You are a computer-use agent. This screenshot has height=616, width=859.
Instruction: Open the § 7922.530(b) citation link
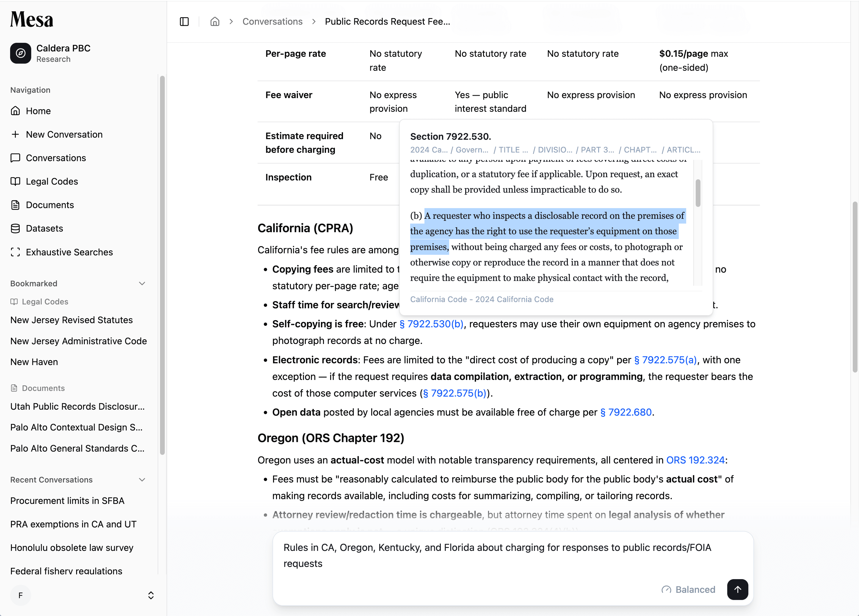431,324
